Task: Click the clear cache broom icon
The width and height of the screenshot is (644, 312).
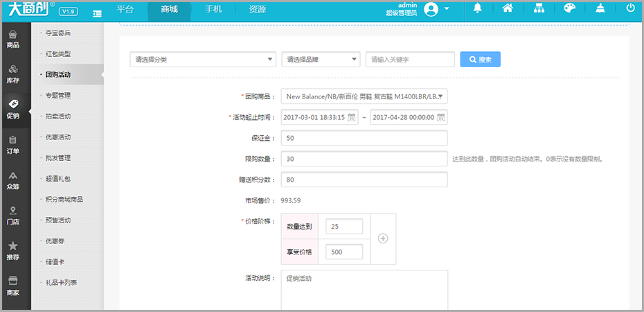Action: [600, 8]
